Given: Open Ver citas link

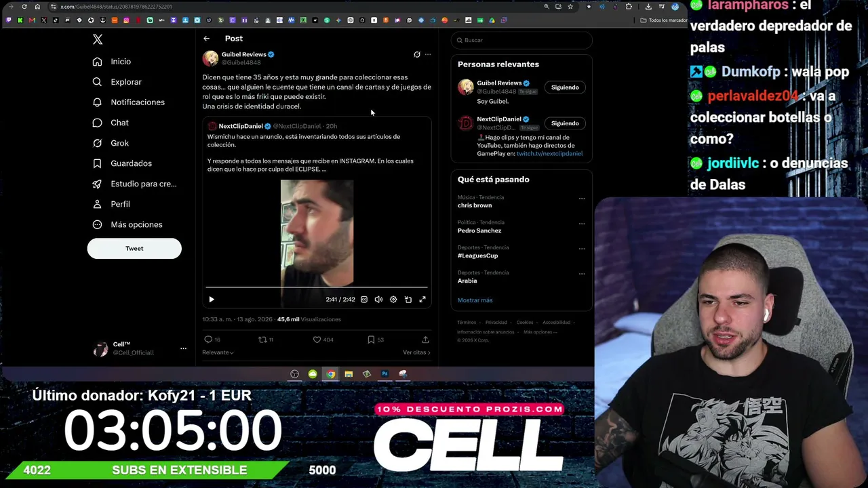Looking at the screenshot, I should tap(416, 352).
